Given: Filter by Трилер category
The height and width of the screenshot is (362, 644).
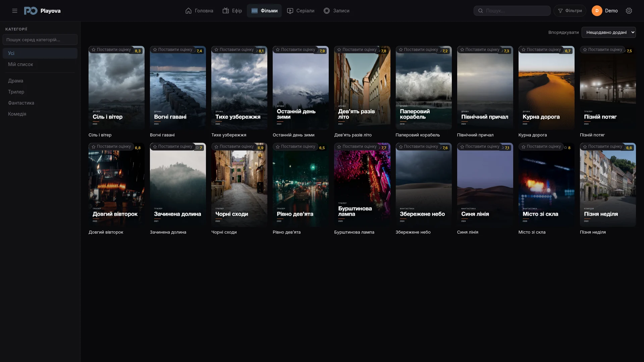Looking at the screenshot, I should 40,92.
